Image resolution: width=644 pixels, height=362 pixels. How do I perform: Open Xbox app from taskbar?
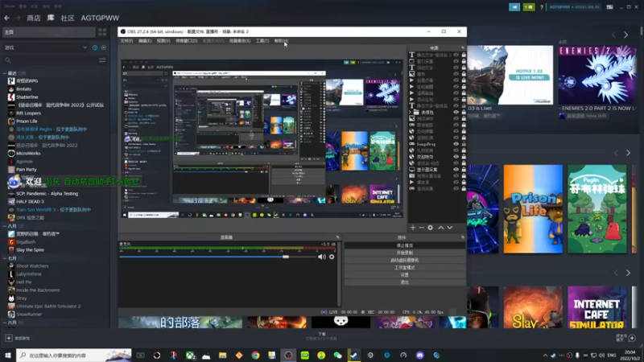(190, 355)
